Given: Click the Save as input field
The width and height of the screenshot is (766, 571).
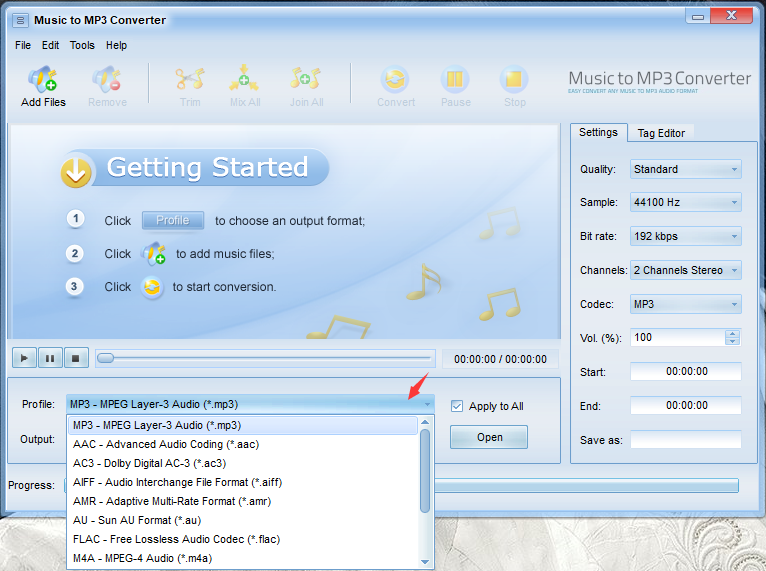Looking at the screenshot, I should 686,440.
